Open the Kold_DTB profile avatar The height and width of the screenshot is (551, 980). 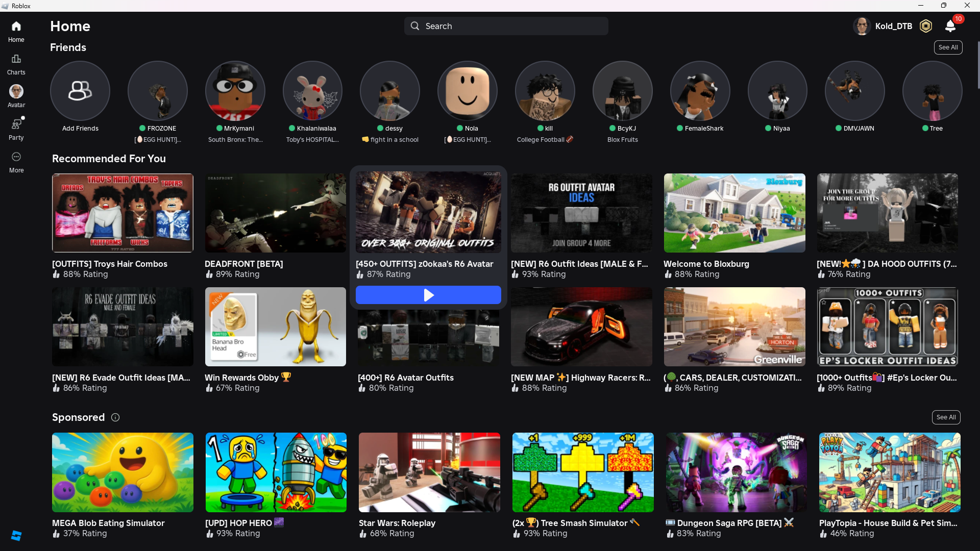(x=862, y=26)
